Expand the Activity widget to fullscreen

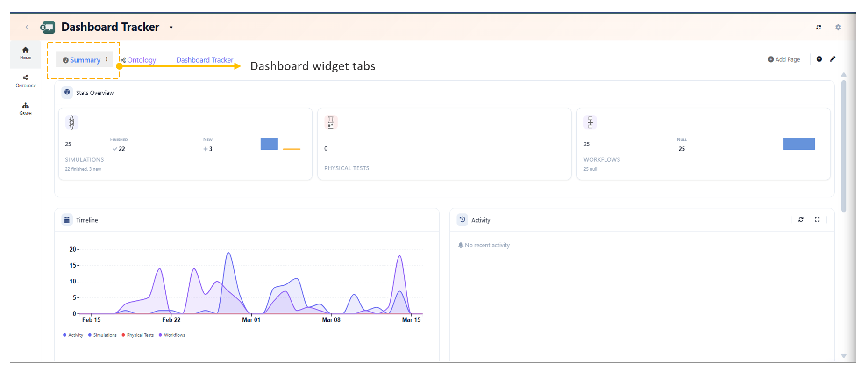[x=817, y=220]
